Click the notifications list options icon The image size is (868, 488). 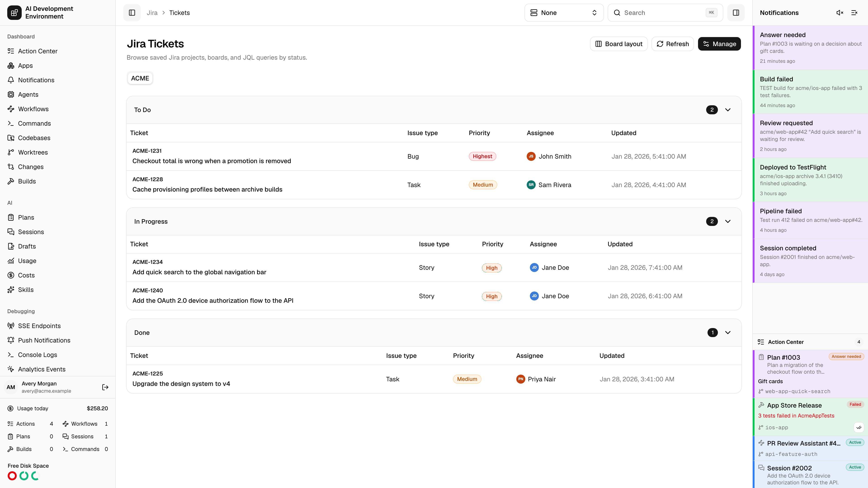854,13
